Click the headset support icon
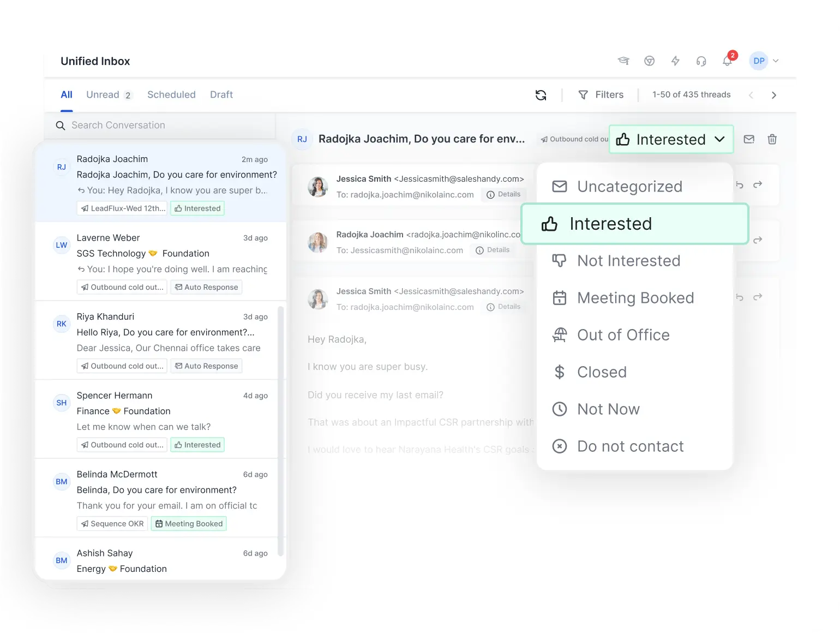 (x=701, y=61)
